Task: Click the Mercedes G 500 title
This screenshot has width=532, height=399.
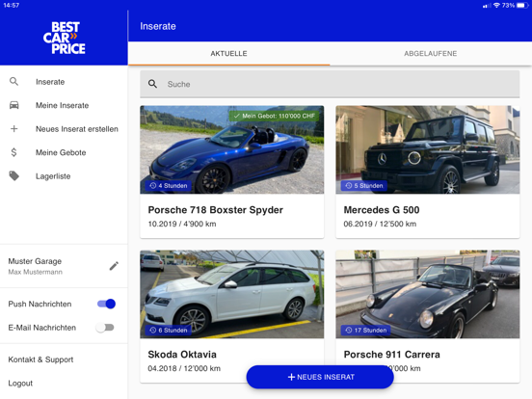Action: point(382,210)
